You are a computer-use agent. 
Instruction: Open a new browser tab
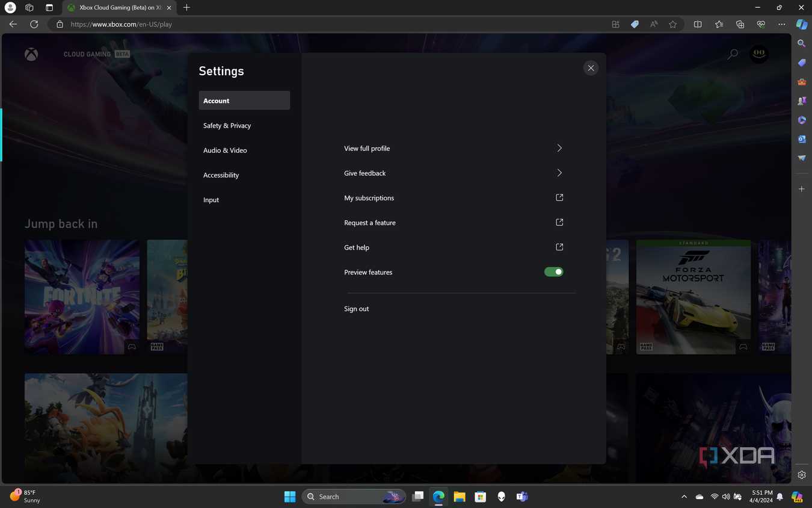click(186, 7)
